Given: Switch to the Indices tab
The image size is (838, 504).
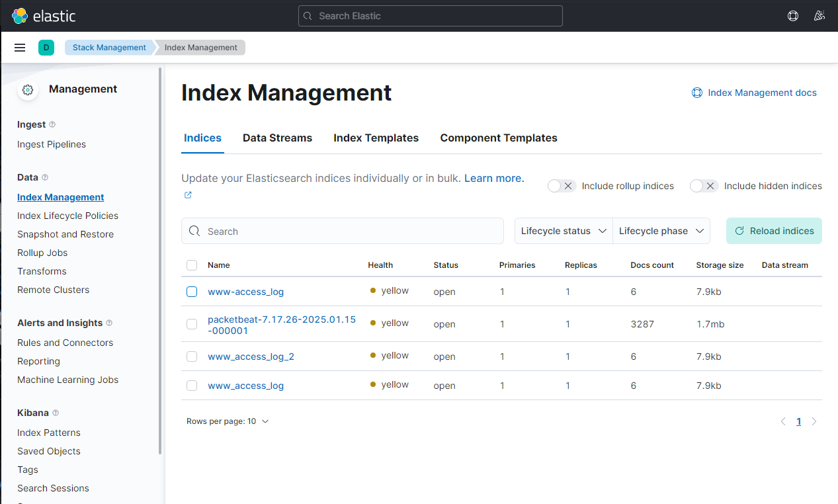Looking at the screenshot, I should click(x=202, y=138).
